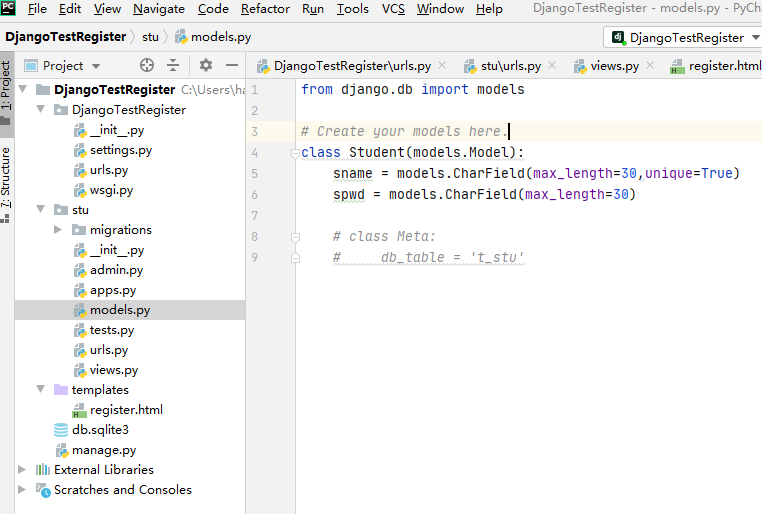Open Project panel settings gear
This screenshot has width=762, height=514.
[206, 66]
